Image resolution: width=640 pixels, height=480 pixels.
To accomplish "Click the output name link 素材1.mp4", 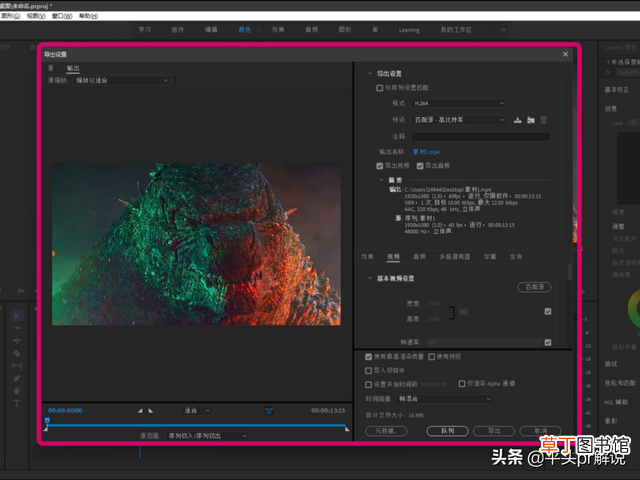I will [x=426, y=152].
